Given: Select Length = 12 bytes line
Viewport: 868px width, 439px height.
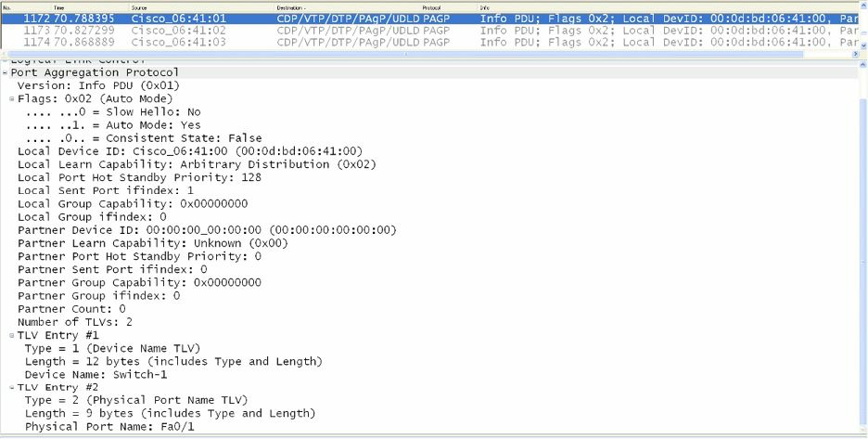Looking at the screenshot, I should click(x=173, y=361).
